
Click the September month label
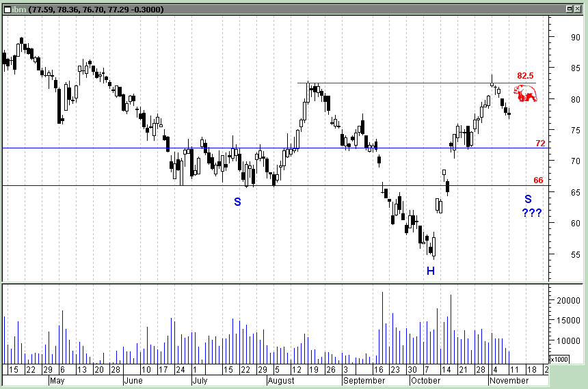tap(364, 381)
